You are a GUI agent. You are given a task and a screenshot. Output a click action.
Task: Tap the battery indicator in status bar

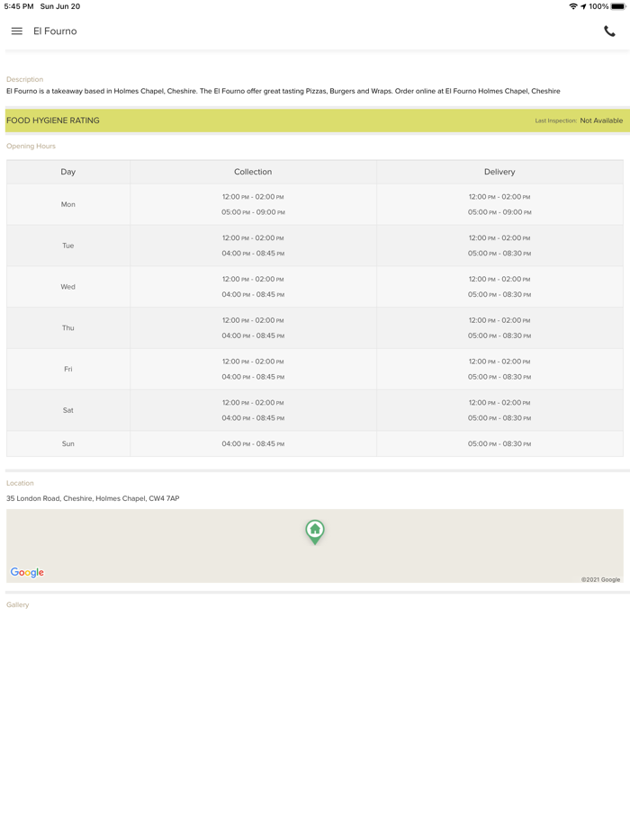click(x=618, y=6)
